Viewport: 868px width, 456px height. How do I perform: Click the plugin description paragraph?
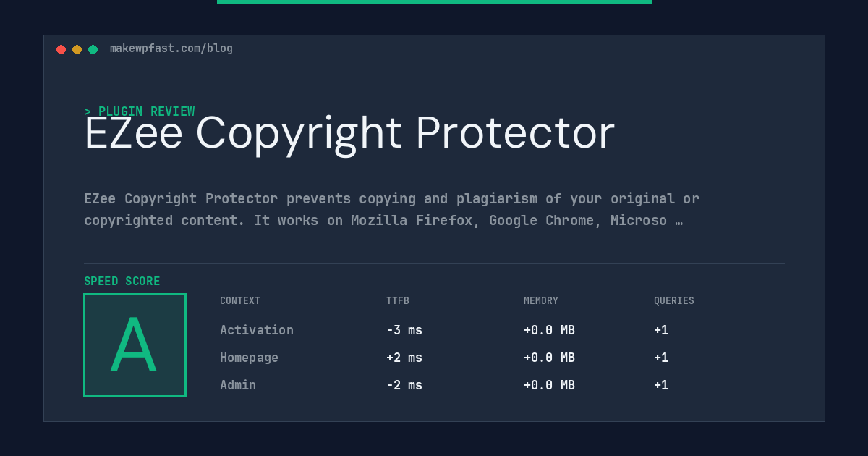tap(391, 209)
